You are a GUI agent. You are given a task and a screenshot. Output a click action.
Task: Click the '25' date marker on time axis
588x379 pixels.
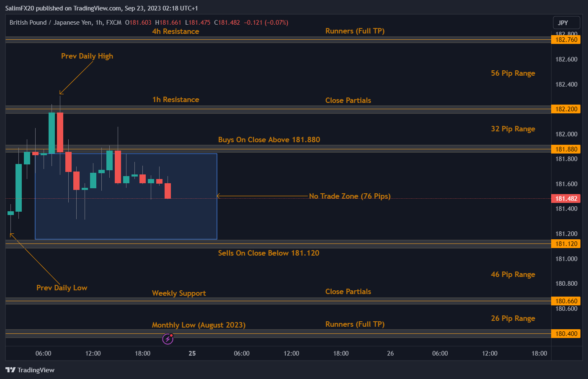[x=192, y=353]
